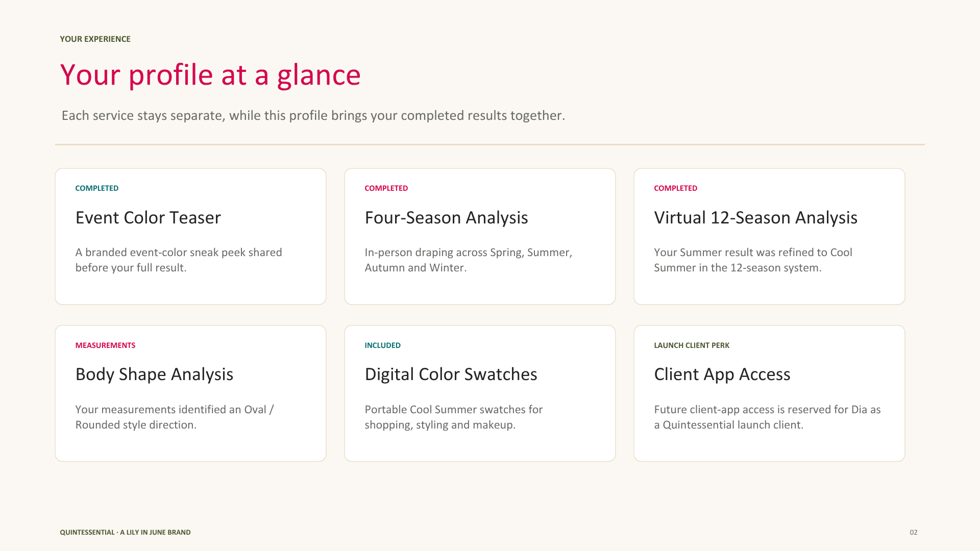
Task: Click the Oval / Rounded style description text
Action: click(175, 417)
